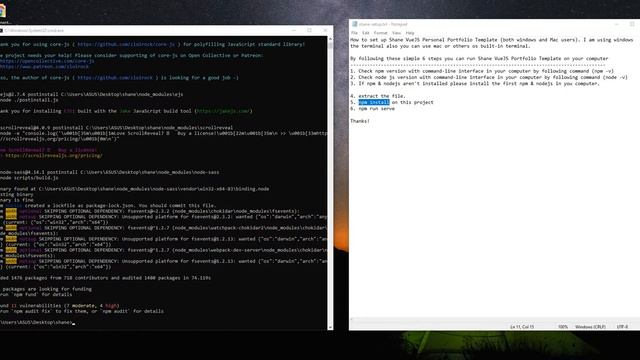
Task: Click the Notepad document icon in its title bar
Action: click(355, 24)
